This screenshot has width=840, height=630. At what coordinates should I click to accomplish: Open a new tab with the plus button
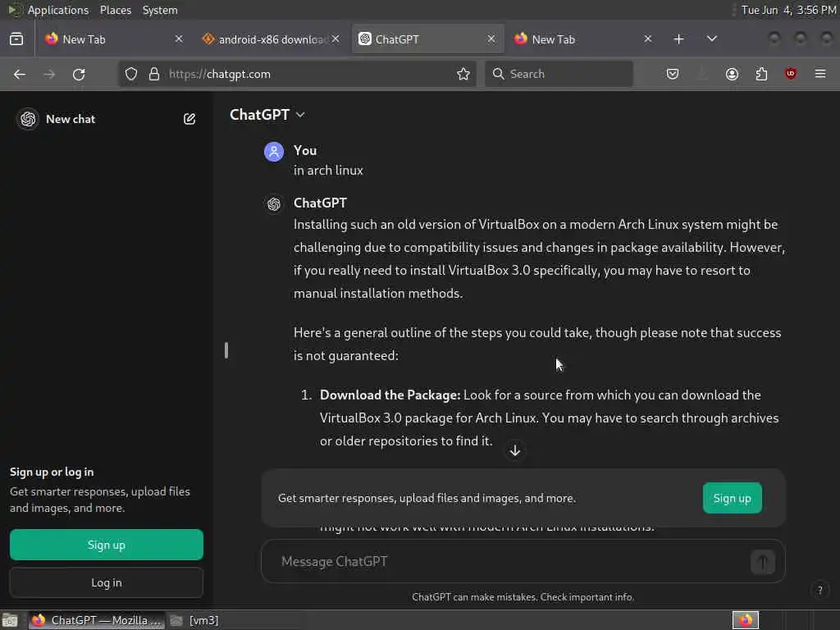[x=678, y=39]
